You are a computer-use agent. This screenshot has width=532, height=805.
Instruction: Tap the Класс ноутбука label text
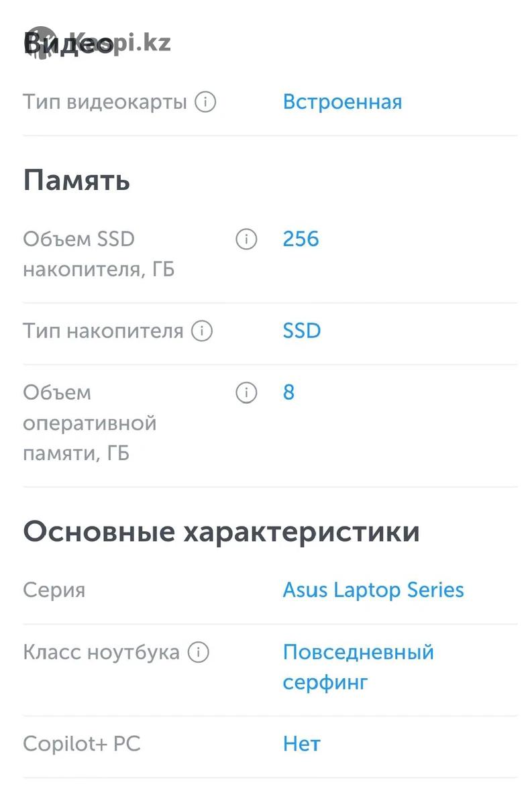click(x=101, y=653)
